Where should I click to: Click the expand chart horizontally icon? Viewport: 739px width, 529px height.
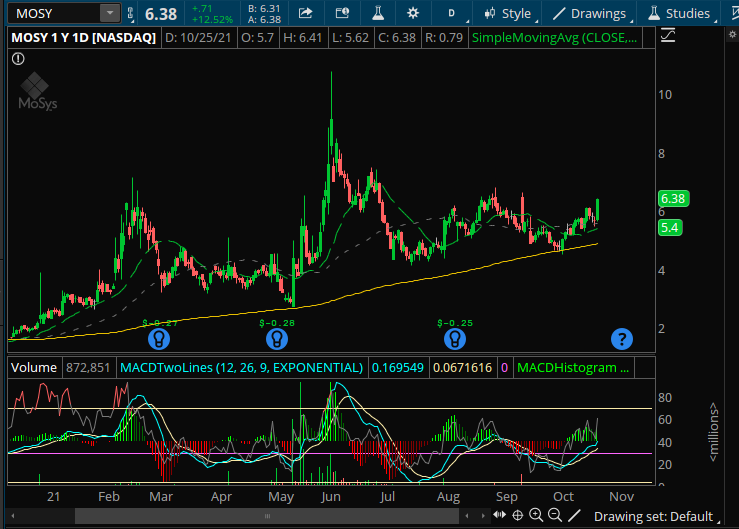[x=500, y=515]
